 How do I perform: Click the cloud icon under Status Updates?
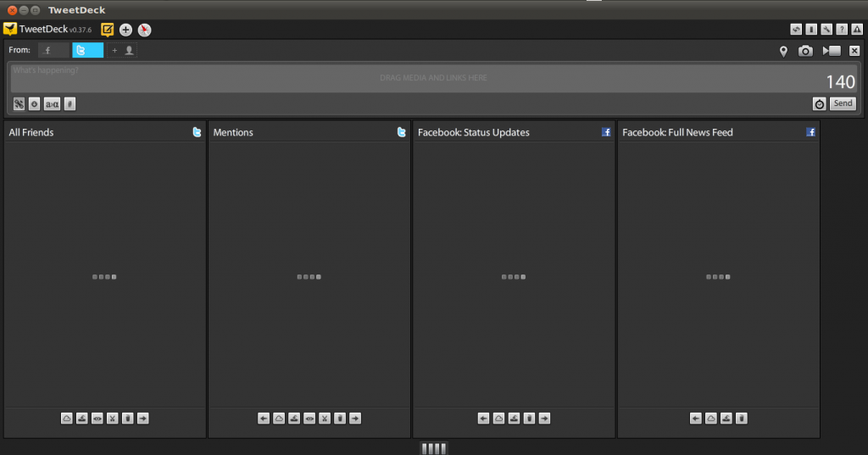coord(498,419)
